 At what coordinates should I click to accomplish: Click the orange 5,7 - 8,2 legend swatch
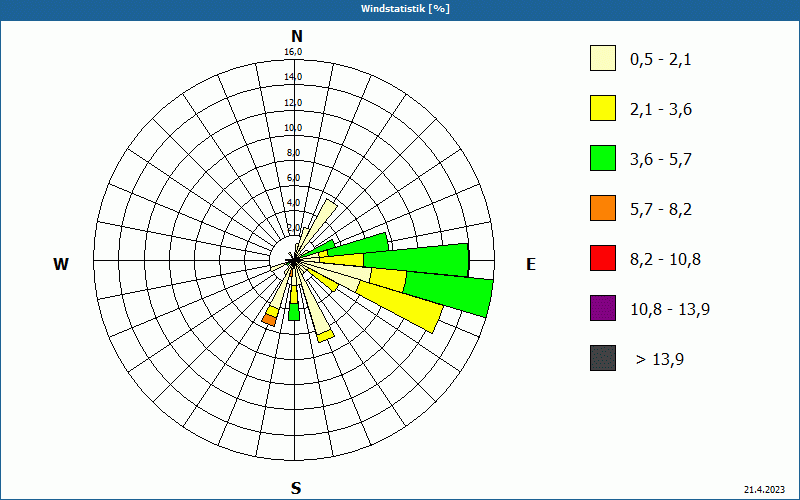click(603, 208)
